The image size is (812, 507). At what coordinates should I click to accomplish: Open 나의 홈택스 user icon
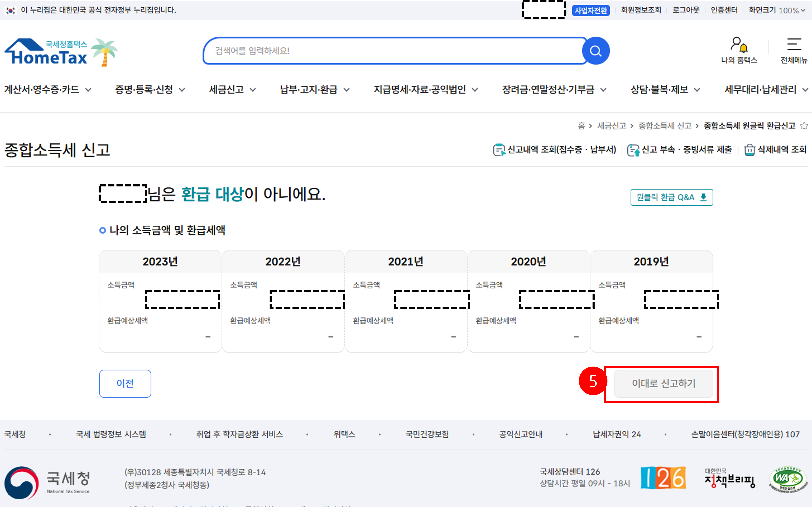click(x=739, y=45)
